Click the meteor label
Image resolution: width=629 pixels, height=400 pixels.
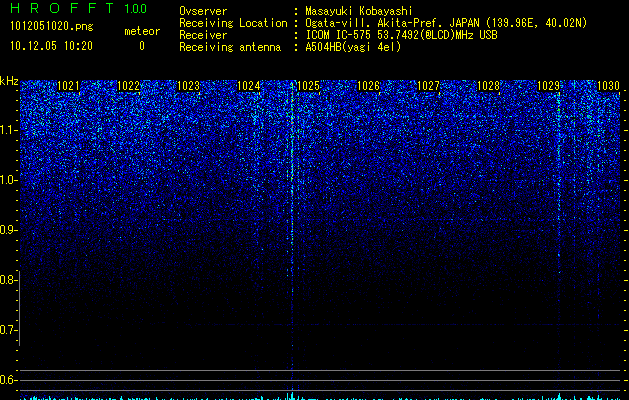click(142, 31)
